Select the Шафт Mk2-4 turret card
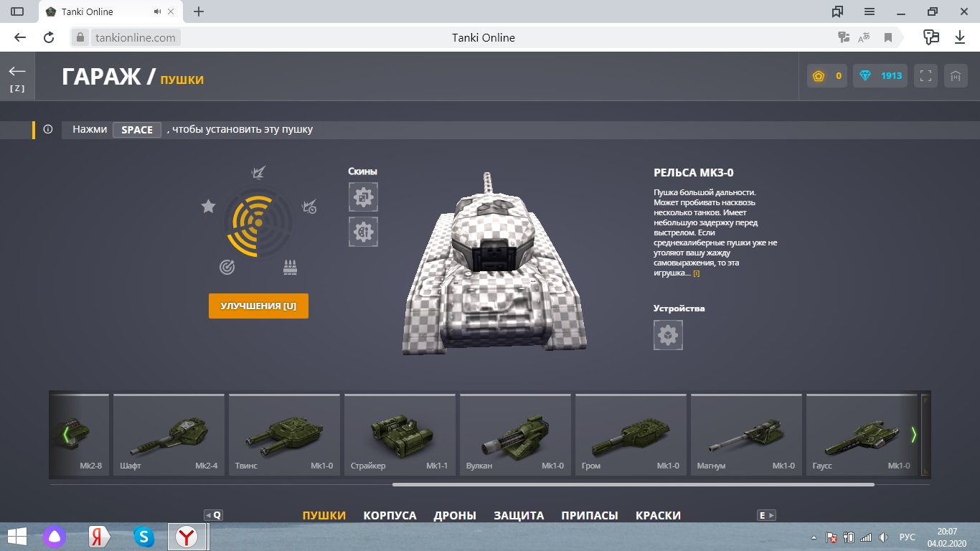The height and width of the screenshot is (551, 980). pyautogui.click(x=169, y=435)
